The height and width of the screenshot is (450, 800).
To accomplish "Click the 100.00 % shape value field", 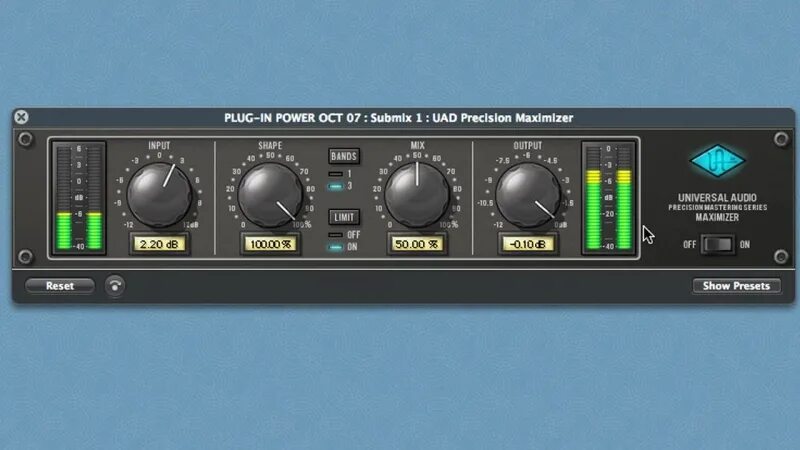I will coord(270,244).
